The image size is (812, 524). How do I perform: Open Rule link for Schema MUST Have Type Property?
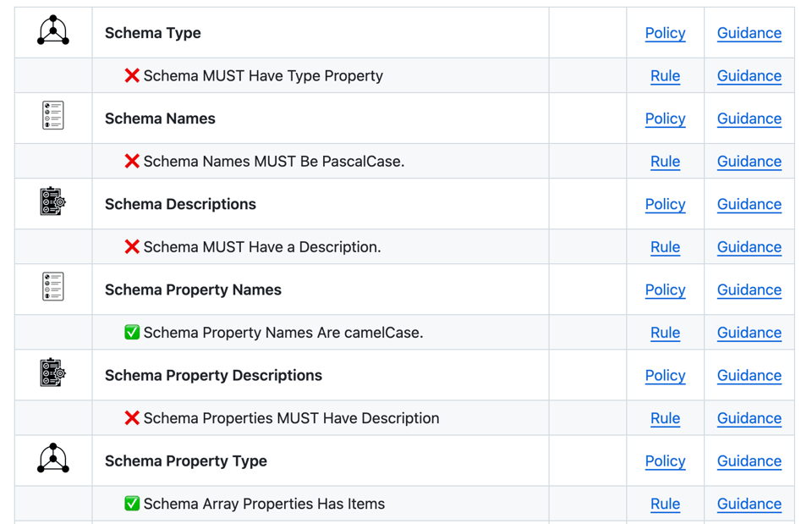[665, 75]
